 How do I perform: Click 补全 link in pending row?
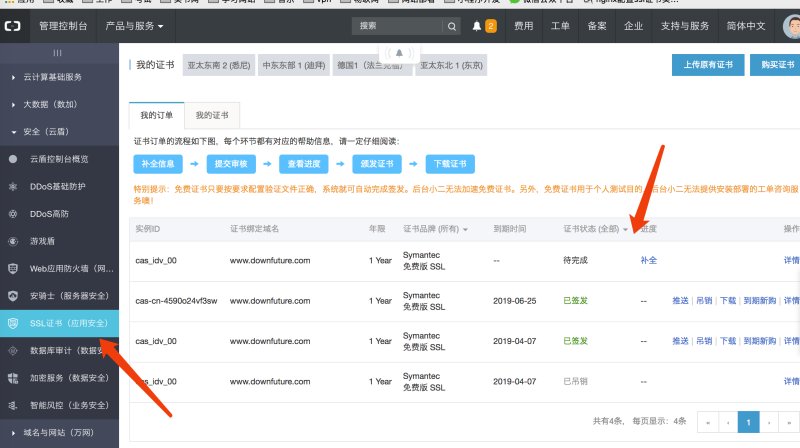click(648, 260)
